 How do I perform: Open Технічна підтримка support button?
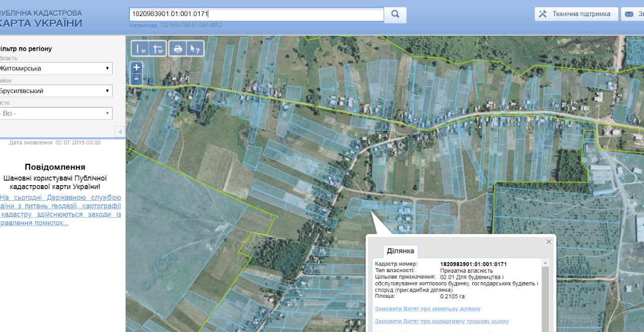coord(576,14)
